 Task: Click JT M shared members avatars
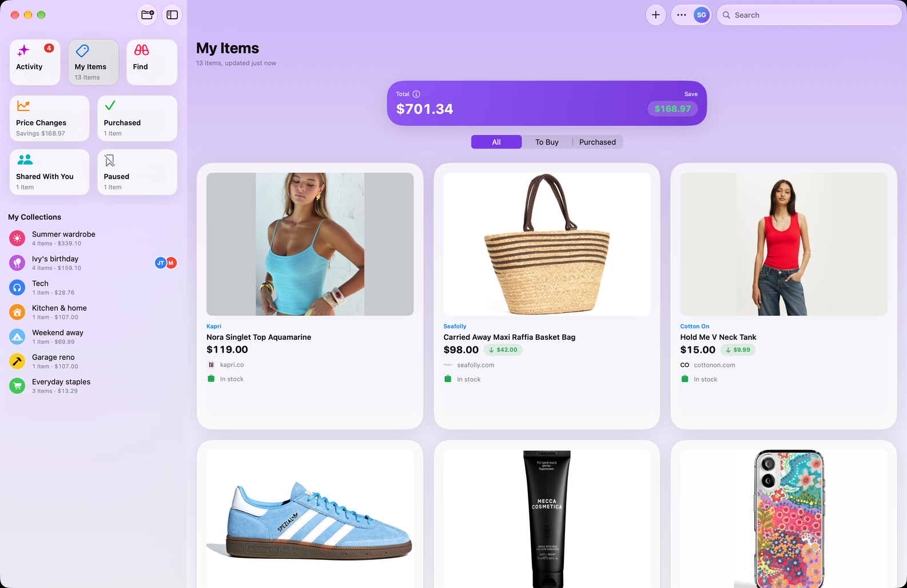pyautogui.click(x=166, y=263)
